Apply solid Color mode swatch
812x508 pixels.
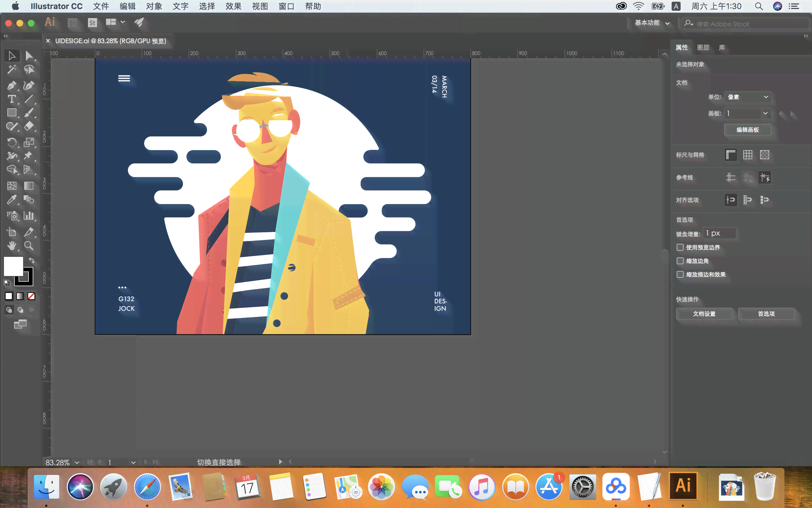tap(9, 296)
